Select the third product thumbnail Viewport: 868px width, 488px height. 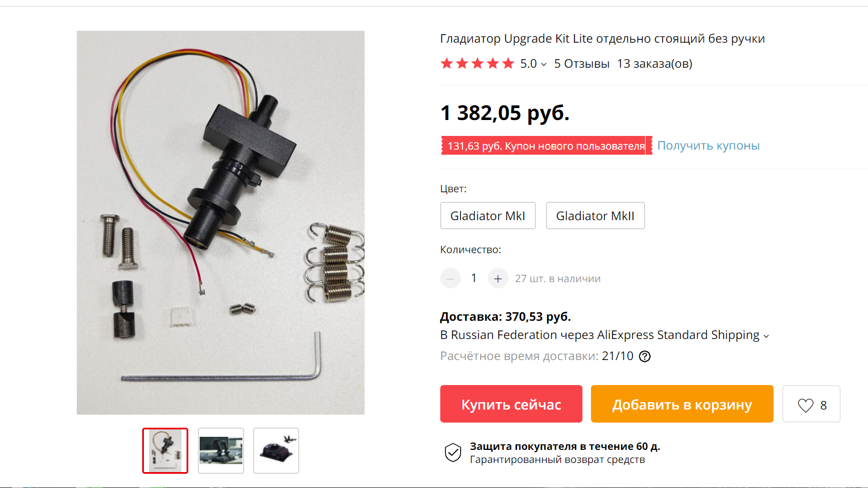point(276,450)
